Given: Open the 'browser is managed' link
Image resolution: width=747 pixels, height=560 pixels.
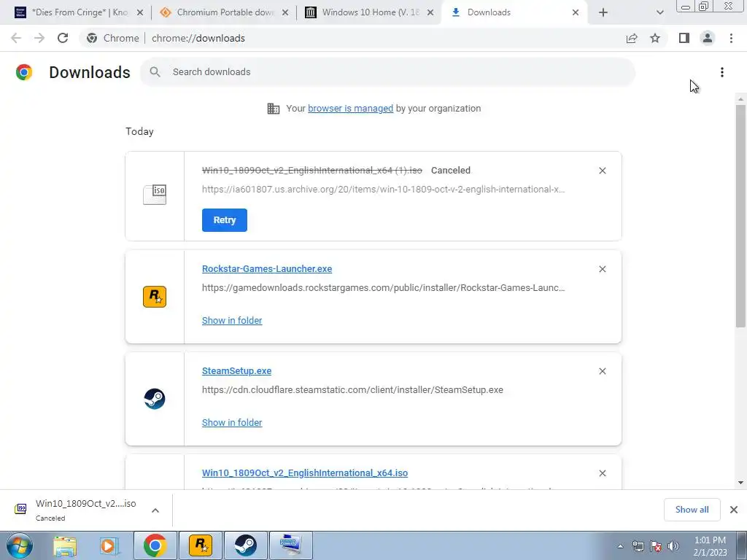Looking at the screenshot, I should click(x=351, y=108).
